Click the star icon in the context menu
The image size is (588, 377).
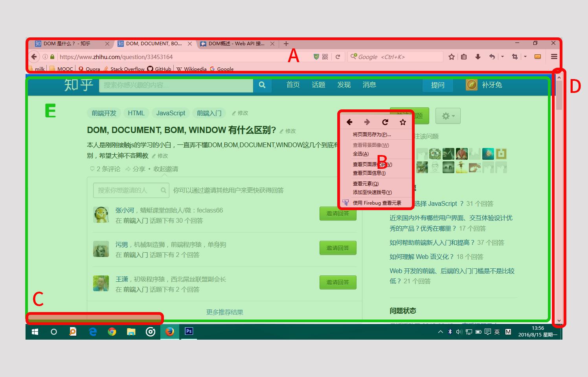pos(402,122)
